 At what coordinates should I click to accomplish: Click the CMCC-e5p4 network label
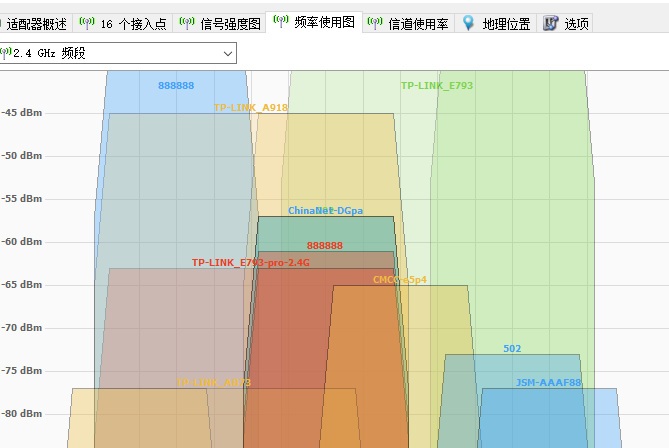(x=400, y=280)
